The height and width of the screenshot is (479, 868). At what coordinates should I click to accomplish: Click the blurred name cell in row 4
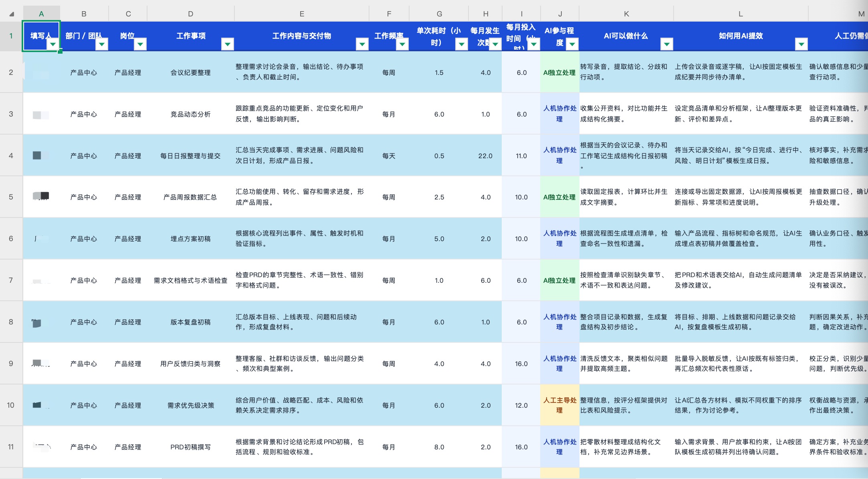pos(41,155)
